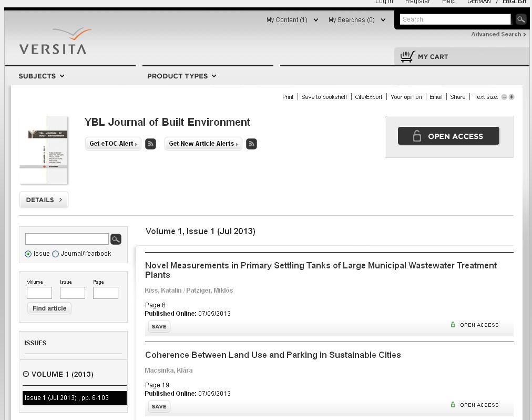Click Save to bookshelf
532x420 pixels.
point(324,97)
